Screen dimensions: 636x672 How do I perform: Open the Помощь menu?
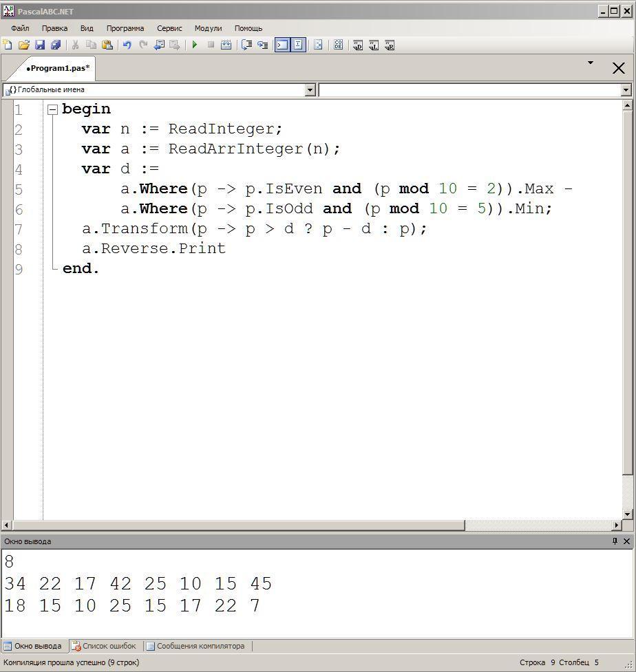[x=248, y=28]
